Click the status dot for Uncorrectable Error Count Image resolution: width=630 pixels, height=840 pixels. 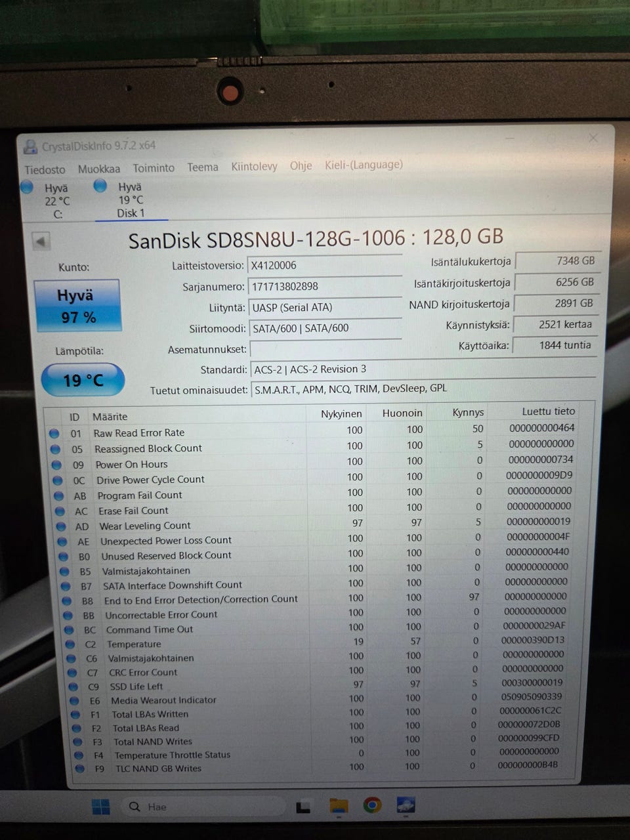point(68,616)
